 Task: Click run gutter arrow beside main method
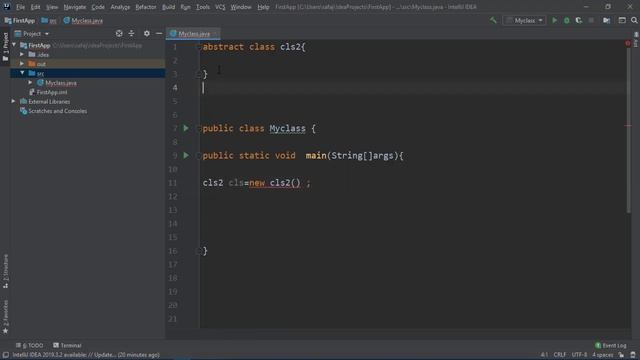[x=186, y=156]
